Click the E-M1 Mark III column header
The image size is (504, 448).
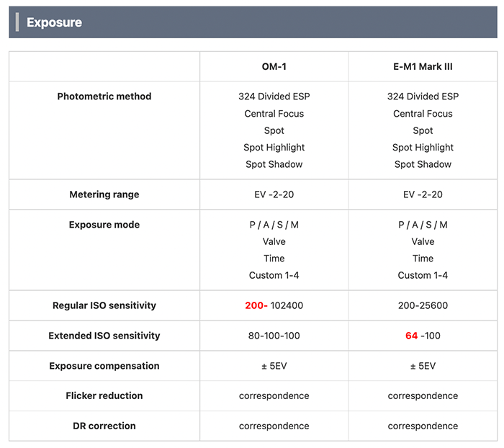(423, 66)
